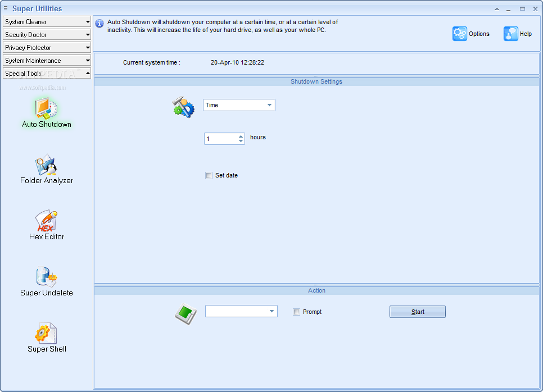Viewport: 543px width, 392px height.
Task: Open the Hex Editor tool icon
Action: click(x=46, y=221)
